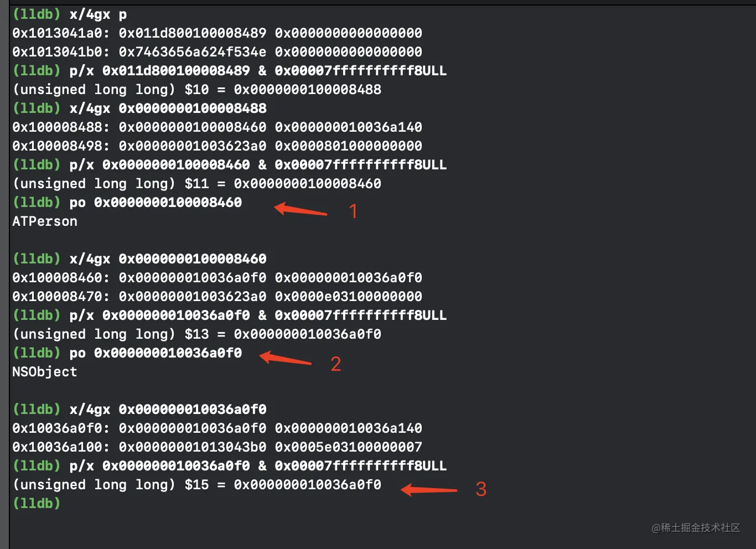
Task: Click the watermark text at bottom right
Action: [x=696, y=528]
